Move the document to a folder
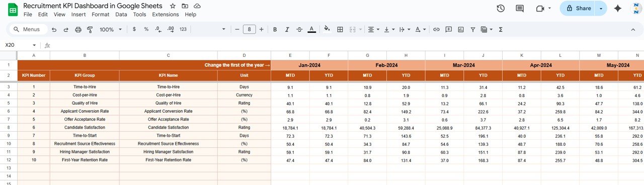This screenshot has width=644, height=185. (x=185, y=6)
